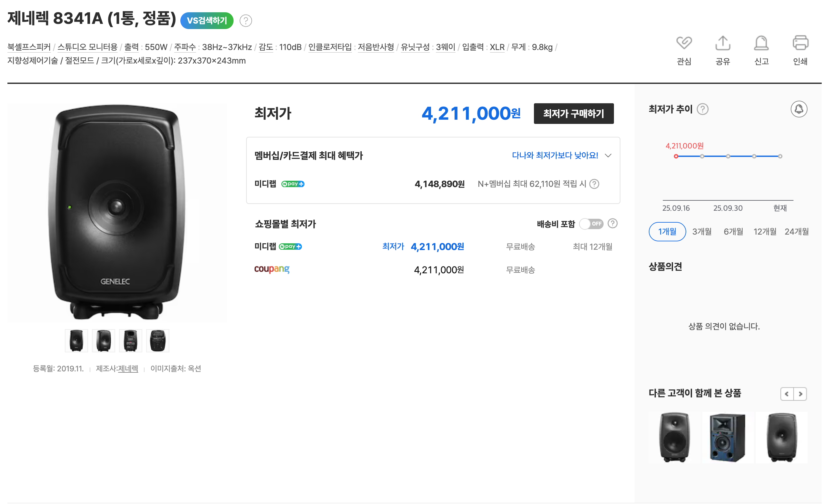
Task: Open the price alert bell icon
Action: [x=798, y=109]
